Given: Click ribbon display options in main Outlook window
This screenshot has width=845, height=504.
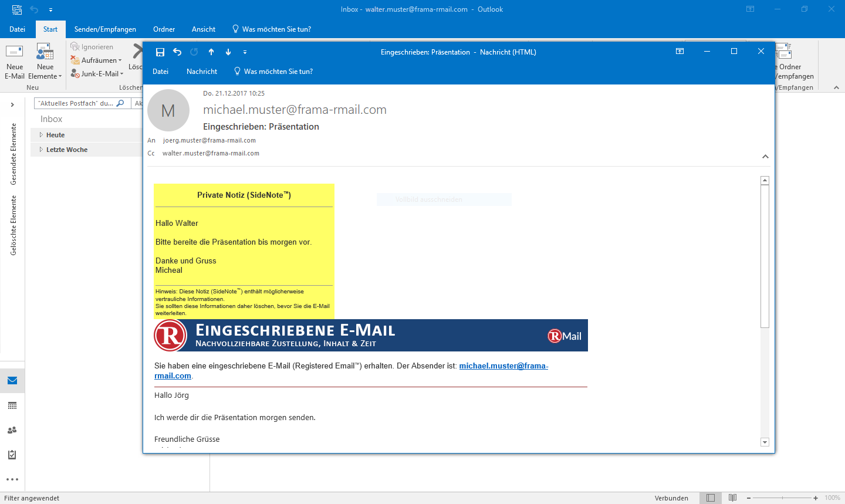Looking at the screenshot, I should 750,9.
